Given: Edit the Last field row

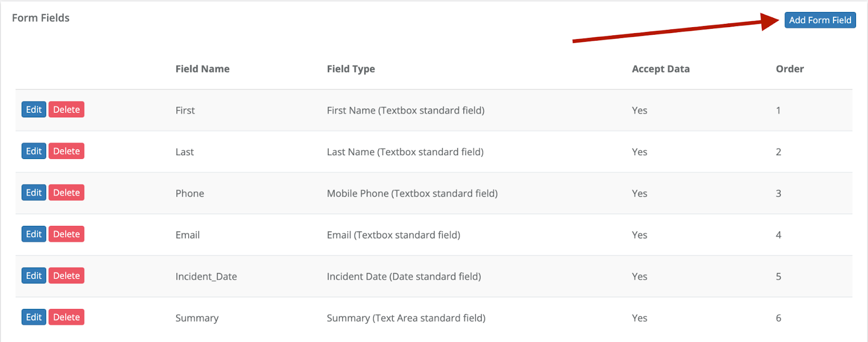Looking at the screenshot, I should click(34, 151).
